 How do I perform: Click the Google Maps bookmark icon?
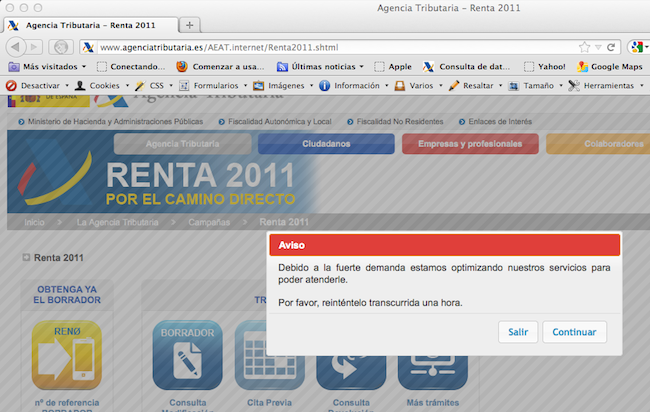(582, 66)
